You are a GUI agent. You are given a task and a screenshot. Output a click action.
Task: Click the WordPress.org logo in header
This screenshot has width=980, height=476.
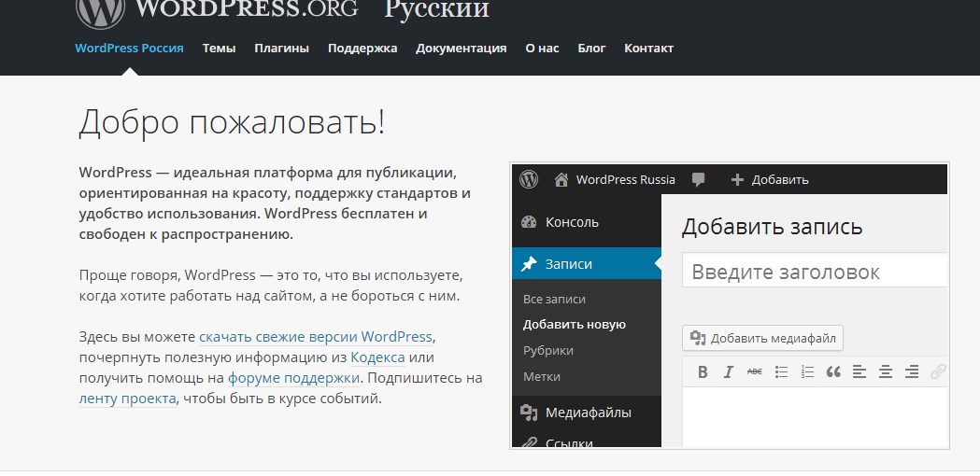click(217, 10)
